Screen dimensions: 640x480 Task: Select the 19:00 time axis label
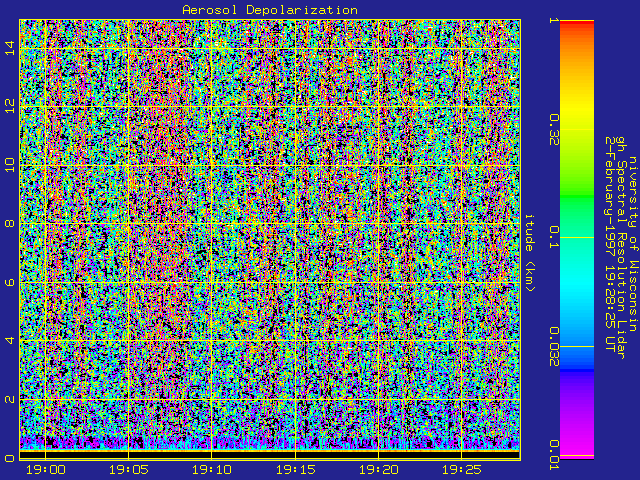click(45, 470)
